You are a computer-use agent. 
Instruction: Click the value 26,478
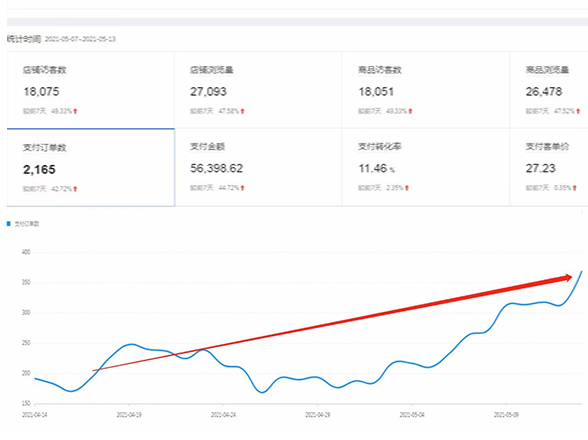(544, 92)
